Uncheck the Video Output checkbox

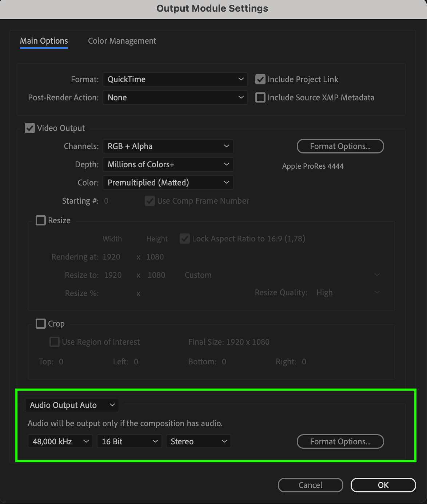29,128
